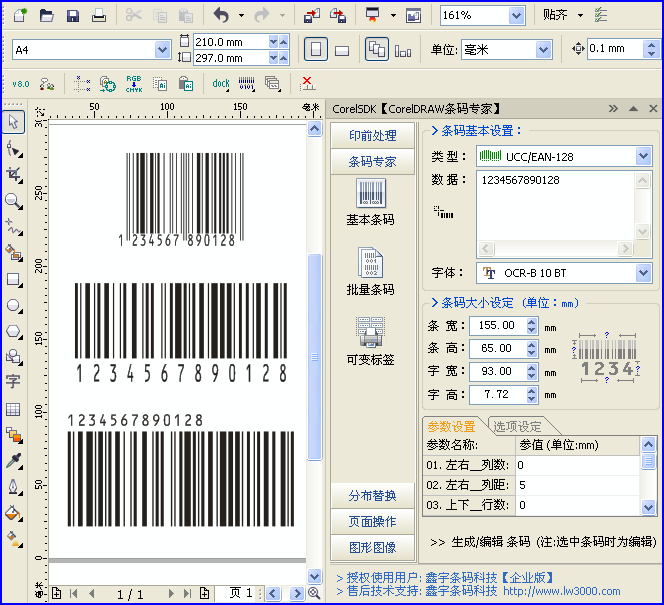The height and width of the screenshot is (605, 664).
Task: Click the 可变标签 button
Action: [371, 341]
